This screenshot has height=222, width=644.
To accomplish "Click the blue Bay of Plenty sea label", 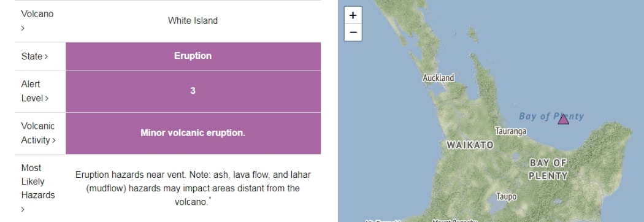I will pyautogui.click(x=551, y=116).
